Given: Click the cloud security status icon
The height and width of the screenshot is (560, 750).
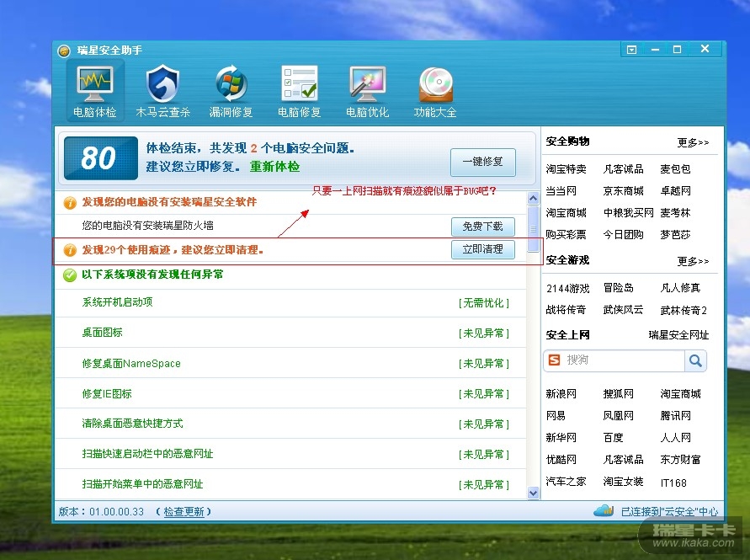Looking at the screenshot, I should [604, 510].
